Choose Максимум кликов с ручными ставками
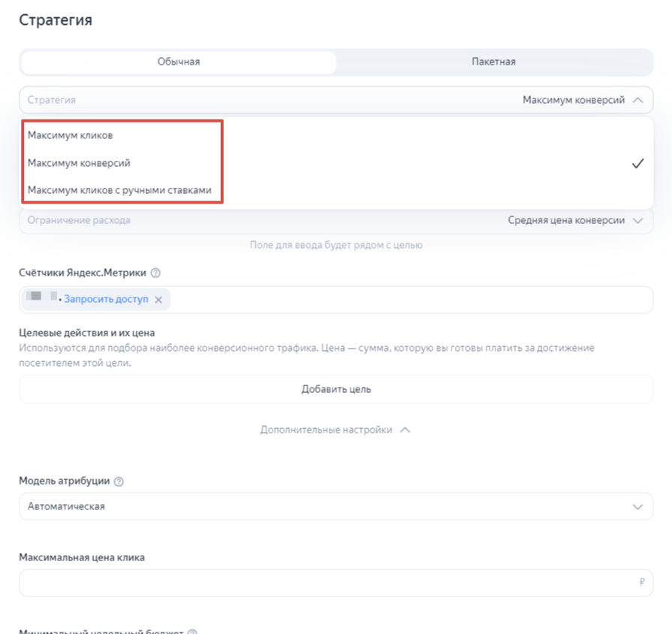Viewport: 672px width, 634px height. tap(119, 190)
